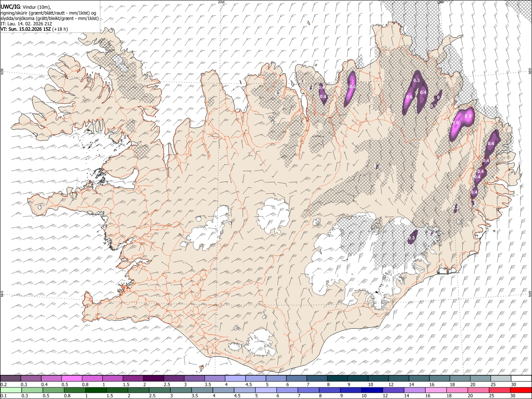The image size is (532, 399).
Task: Click the '7' label in lower legend row
Action: tap(298, 396)
